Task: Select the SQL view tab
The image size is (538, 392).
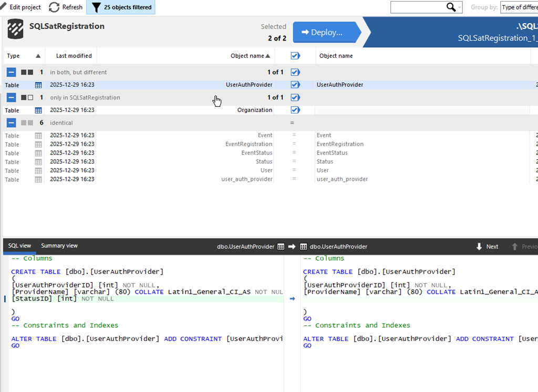Action: [19, 246]
